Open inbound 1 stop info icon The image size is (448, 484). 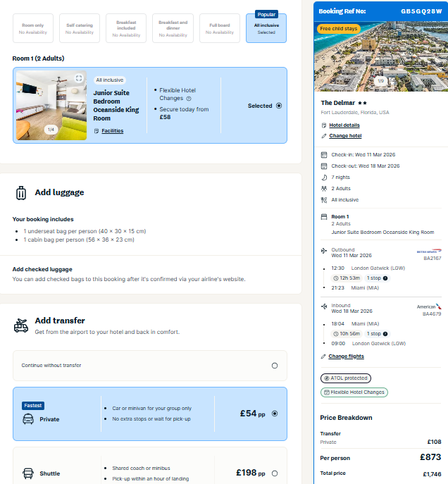pyautogui.click(x=385, y=334)
